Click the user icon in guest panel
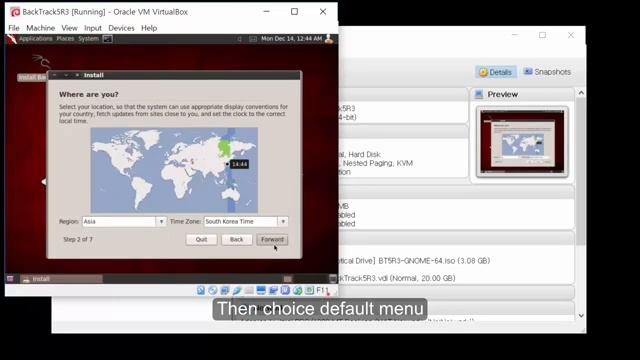The height and width of the screenshot is (360, 640). (329, 39)
